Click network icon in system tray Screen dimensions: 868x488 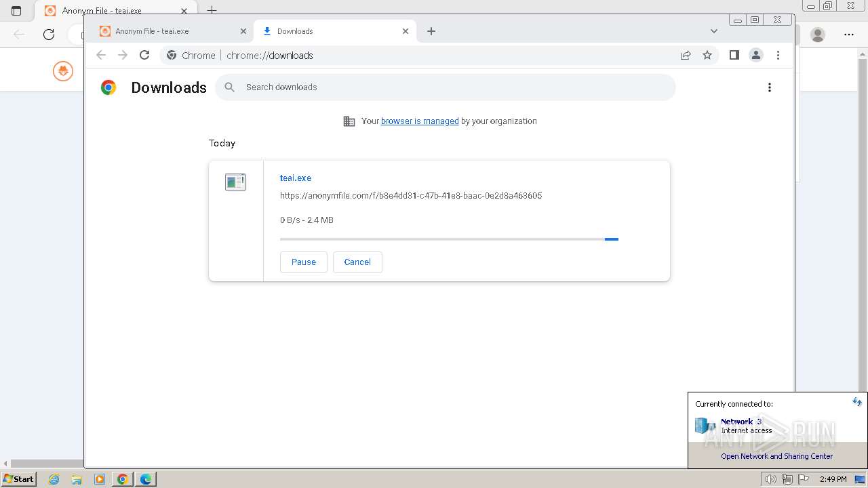[x=787, y=479]
